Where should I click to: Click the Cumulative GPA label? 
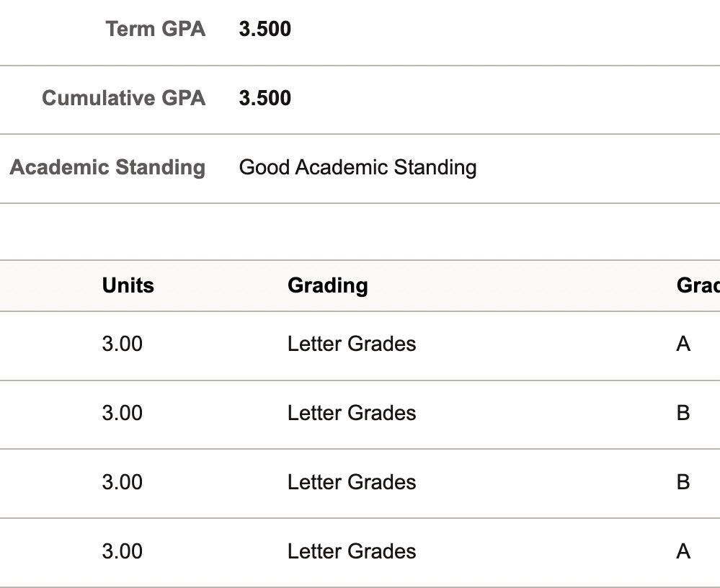123,98
